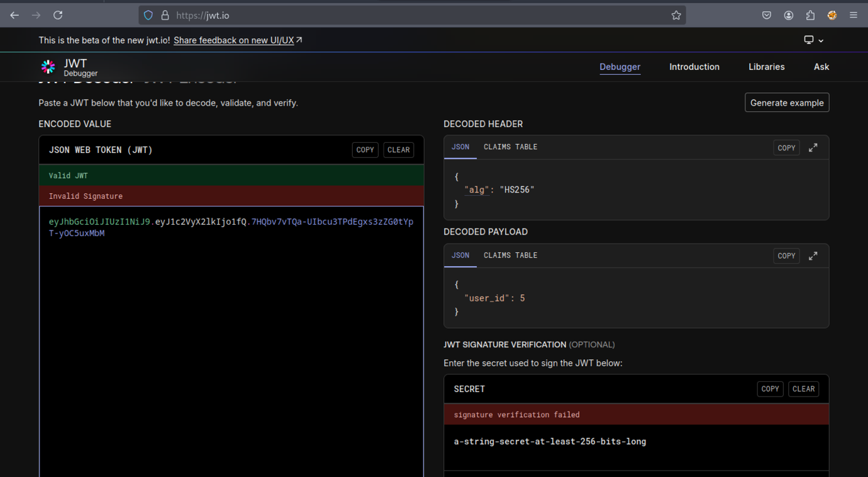Screen dimensions: 868x477
Task: Open Firefox account profile icon
Action: (x=789, y=15)
